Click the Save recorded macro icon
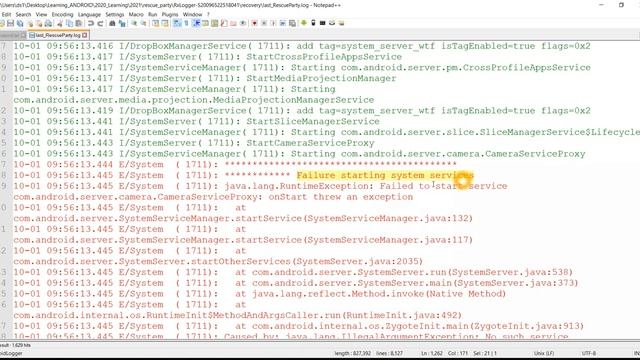Image resolution: width=640 pixels, height=360 pixels. (292, 23)
